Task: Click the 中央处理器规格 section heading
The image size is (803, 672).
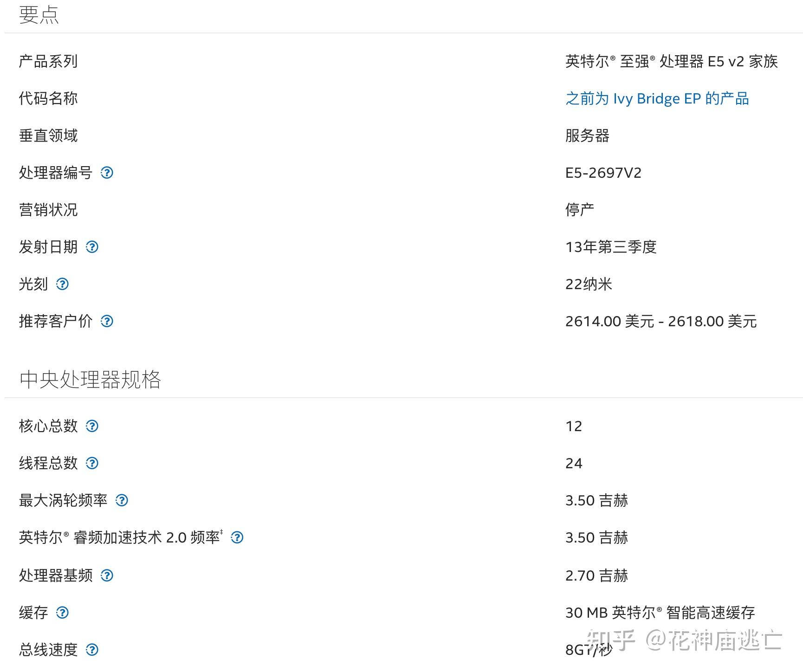Action: (90, 379)
